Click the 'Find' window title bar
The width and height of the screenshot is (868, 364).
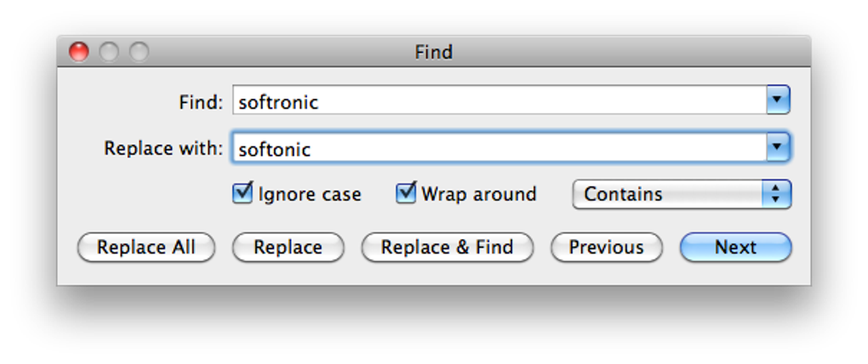pyautogui.click(x=433, y=52)
